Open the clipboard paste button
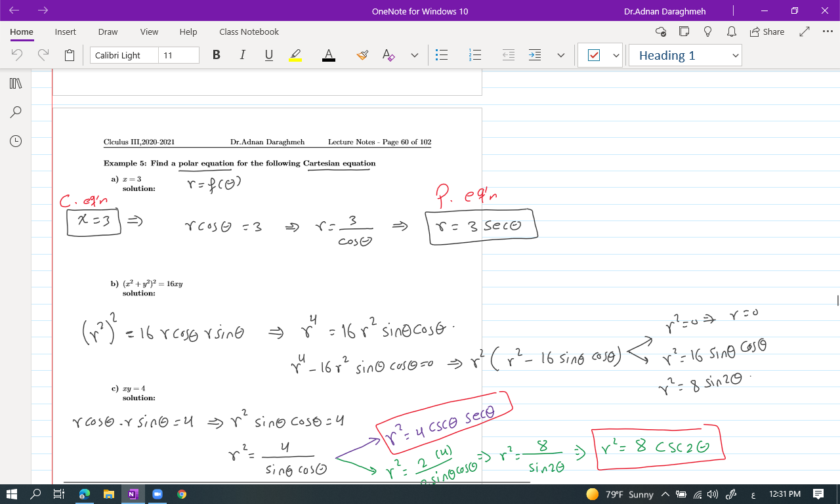Image resolution: width=840 pixels, height=504 pixels. tap(70, 56)
